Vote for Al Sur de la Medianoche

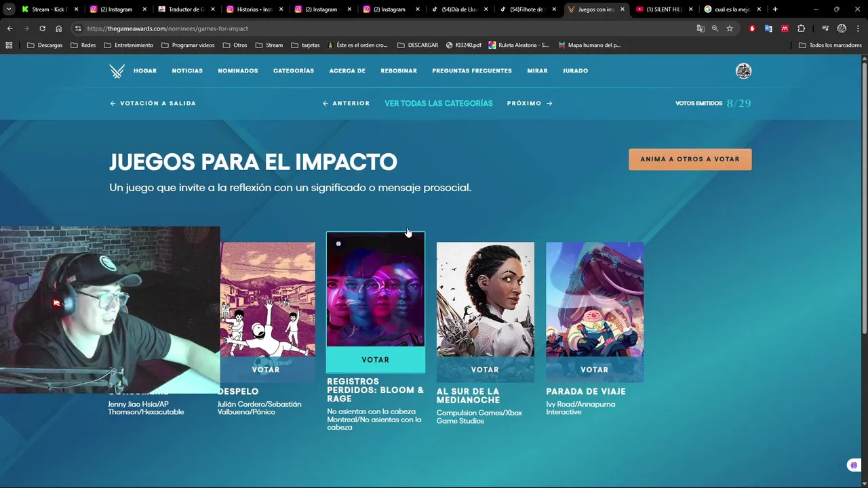tap(485, 370)
